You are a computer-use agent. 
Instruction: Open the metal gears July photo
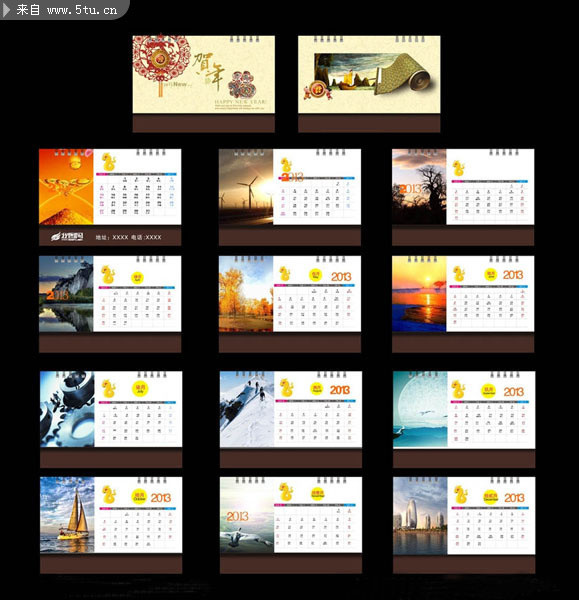(67, 409)
